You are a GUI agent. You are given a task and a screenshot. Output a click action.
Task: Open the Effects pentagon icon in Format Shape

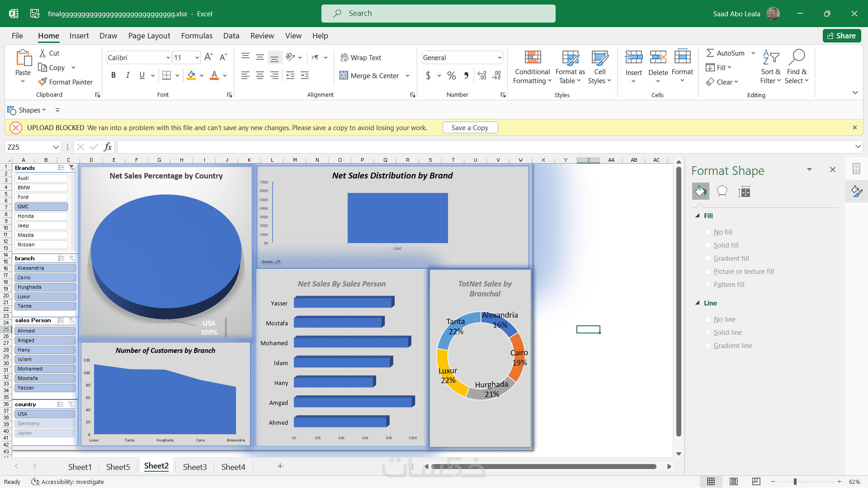722,192
